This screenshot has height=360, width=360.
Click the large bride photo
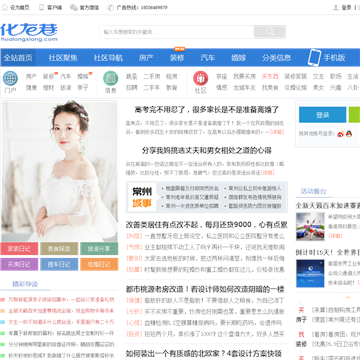pos(59,171)
